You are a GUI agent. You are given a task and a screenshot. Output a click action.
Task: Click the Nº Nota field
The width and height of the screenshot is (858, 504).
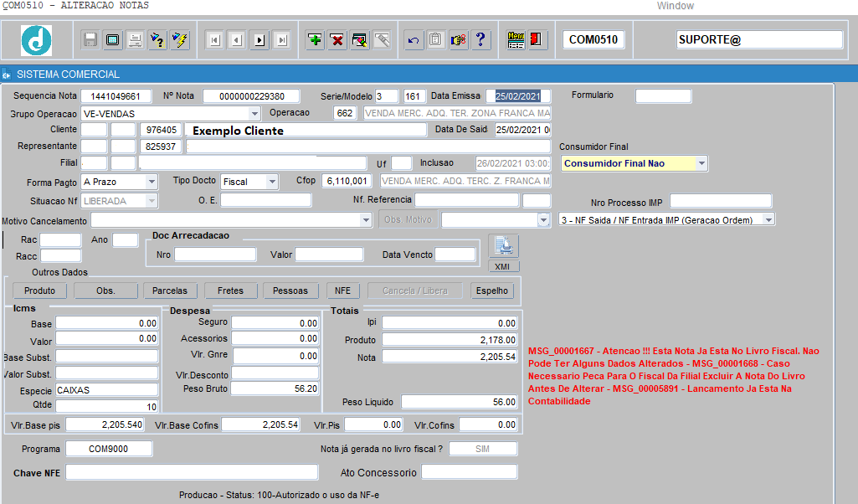(x=251, y=96)
